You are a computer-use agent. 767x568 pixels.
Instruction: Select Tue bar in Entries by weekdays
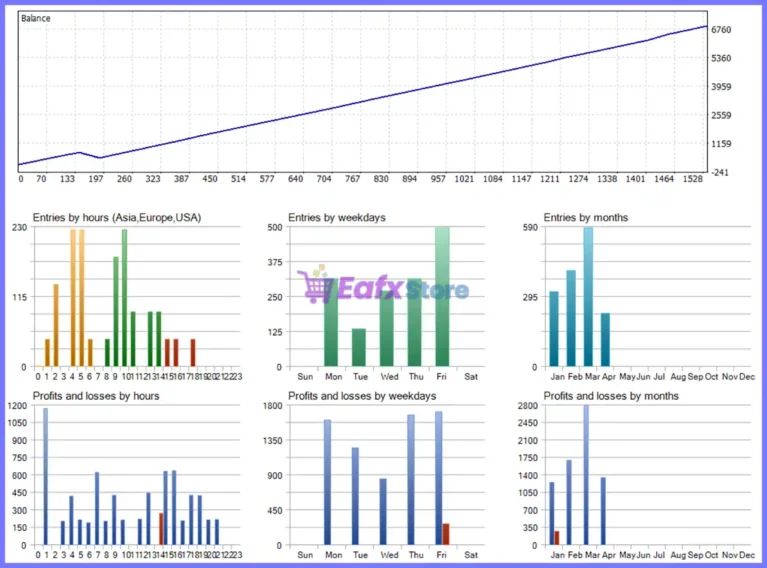[359, 347]
